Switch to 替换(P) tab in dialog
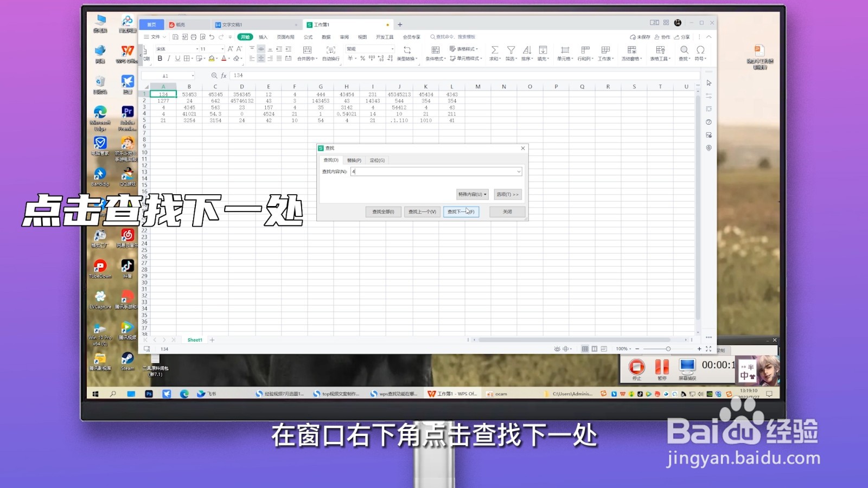Screen dimensions: 868x488 pyautogui.click(x=354, y=160)
